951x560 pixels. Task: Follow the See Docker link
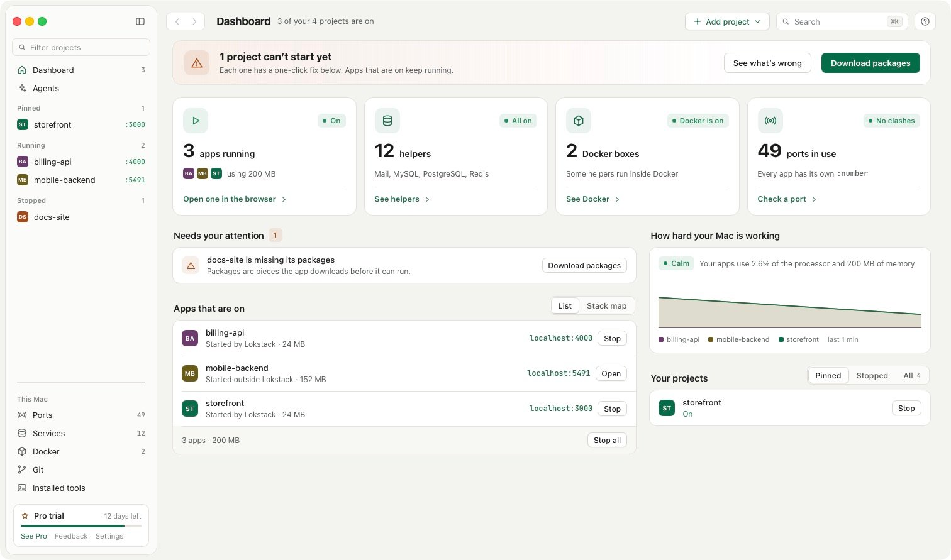pyautogui.click(x=592, y=199)
